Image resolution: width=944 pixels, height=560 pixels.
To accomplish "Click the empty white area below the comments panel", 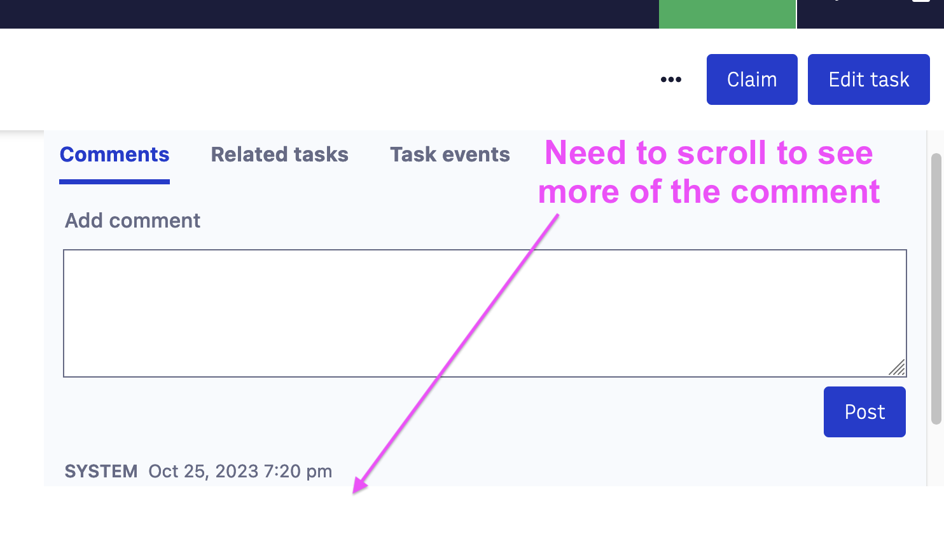I will pos(472,523).
